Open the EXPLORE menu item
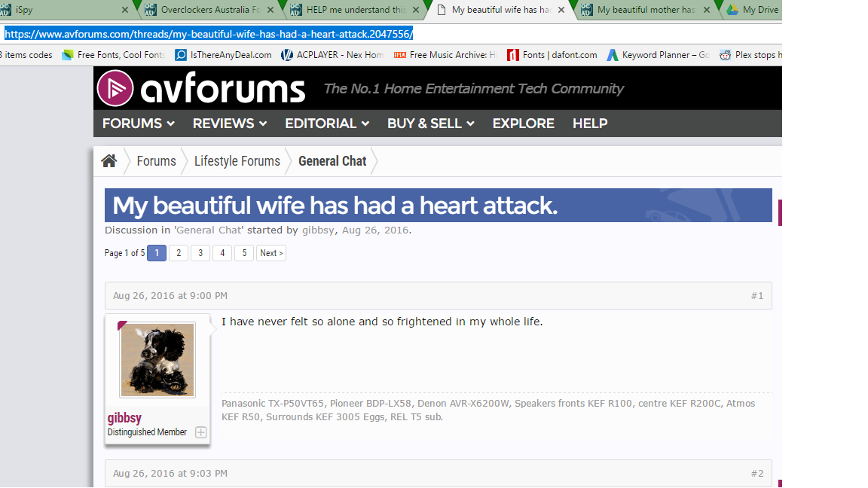 point(523,124)
